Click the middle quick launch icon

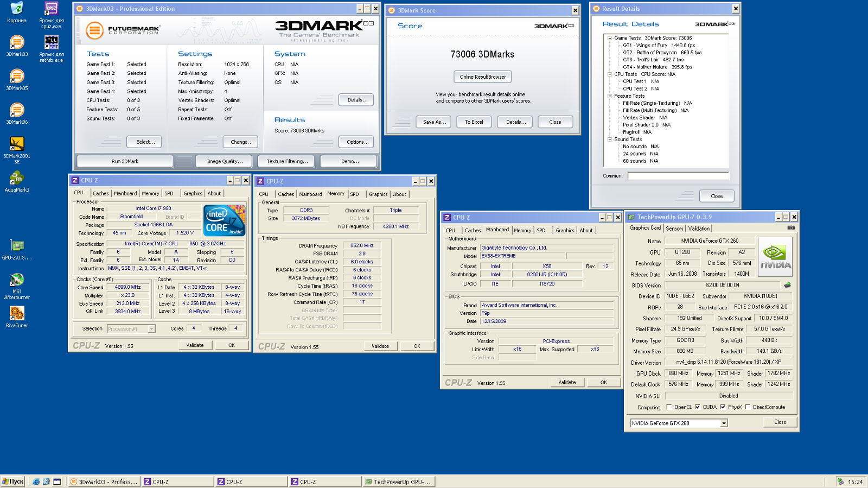[x=46, y=481]
